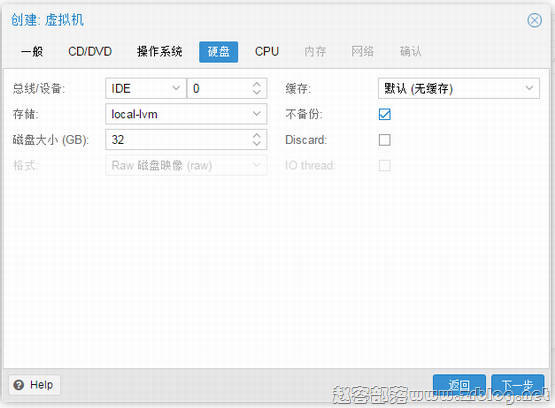This screenshot has width=555, height=408.
Task: Decrease disk size with down arrow
Action: (x=257, y=143)
